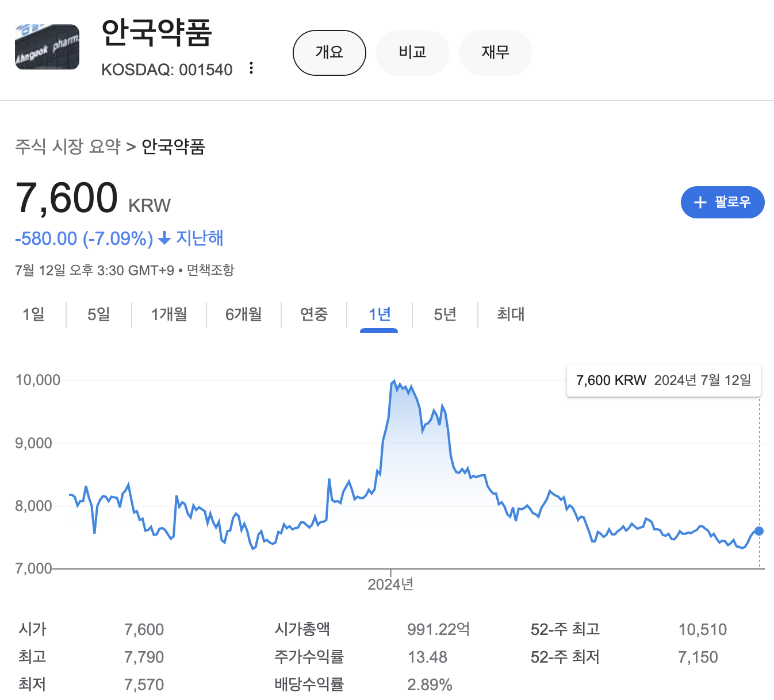View the 5년 chart range
Image resolution: width=774 pixels, height=700 pixels.
445,314
